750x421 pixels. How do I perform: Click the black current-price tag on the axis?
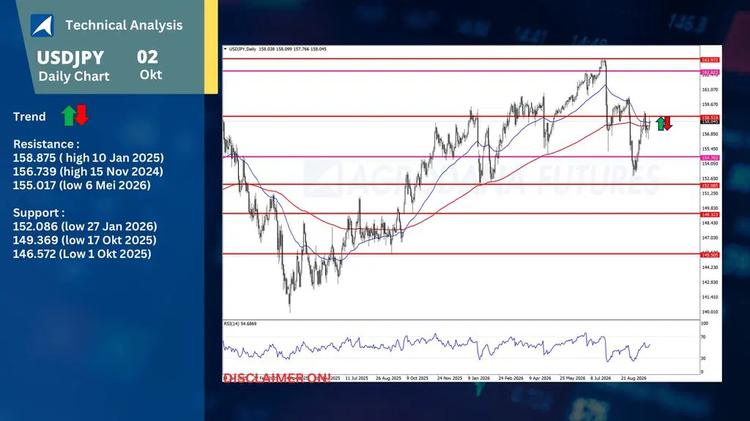point(710,122)
